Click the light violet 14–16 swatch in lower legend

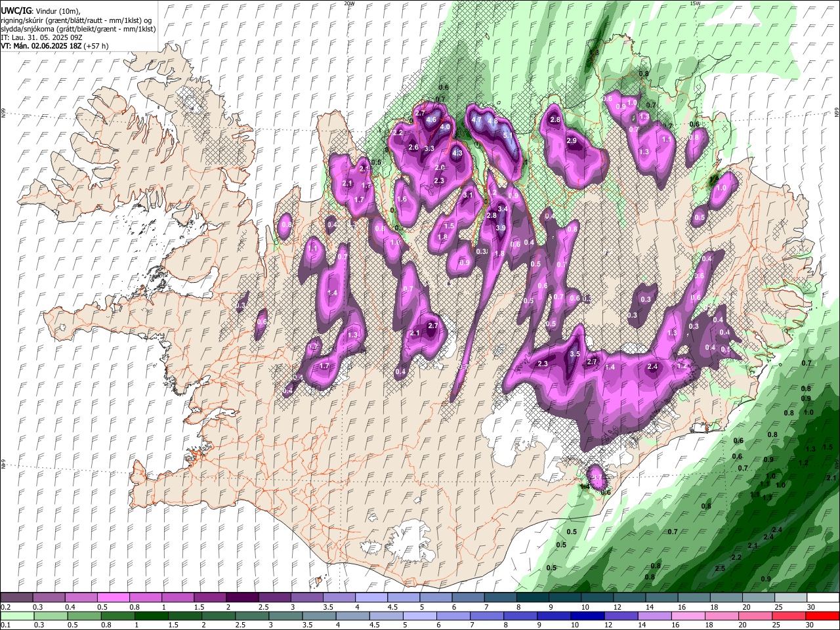[x=655, y=616]
